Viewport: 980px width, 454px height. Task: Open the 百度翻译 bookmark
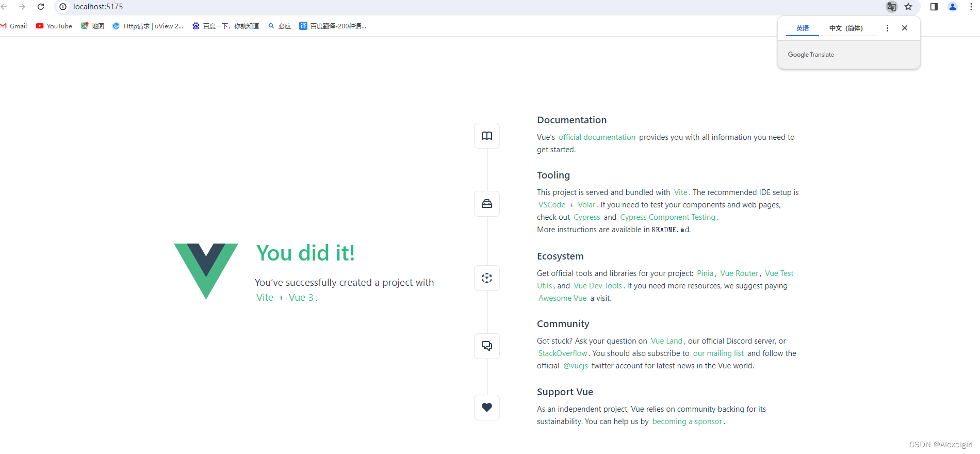333,26
